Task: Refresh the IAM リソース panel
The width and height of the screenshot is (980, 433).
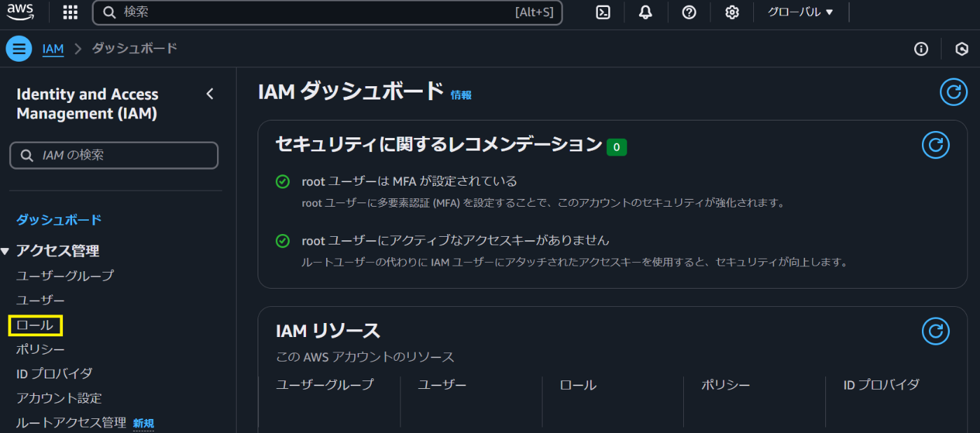Action: click(x=936, y=331)
